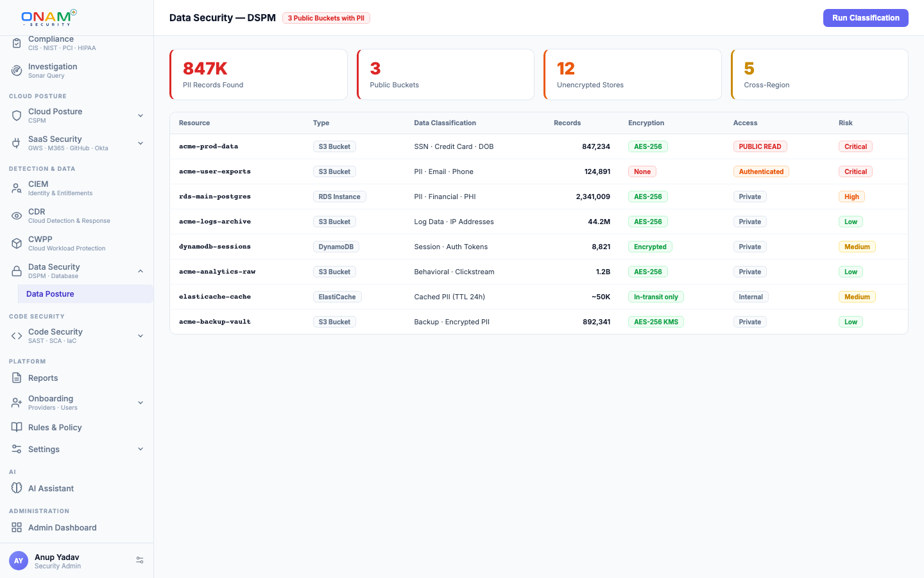The height and width of the screenshot is (578, 924).
Task: Open the 12 Unencrypted Stores card
Action: pyautogui.click(x=633, y=74)
